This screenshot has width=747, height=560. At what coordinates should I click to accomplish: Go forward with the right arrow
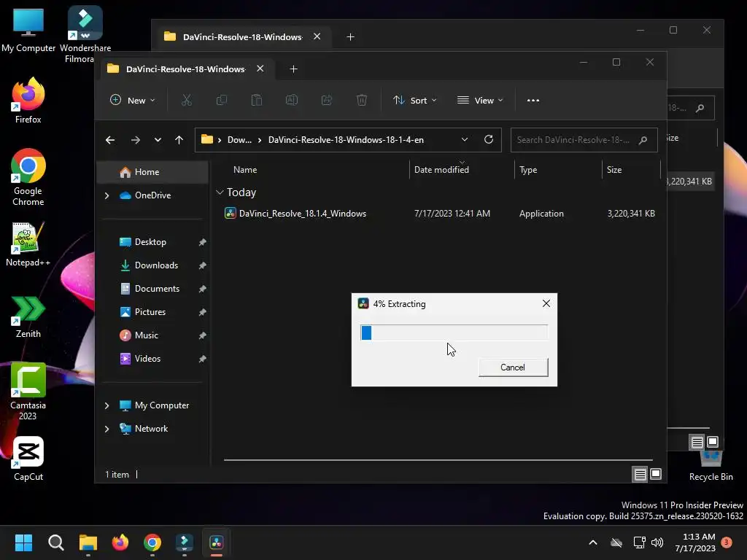[x=135, y=140]
